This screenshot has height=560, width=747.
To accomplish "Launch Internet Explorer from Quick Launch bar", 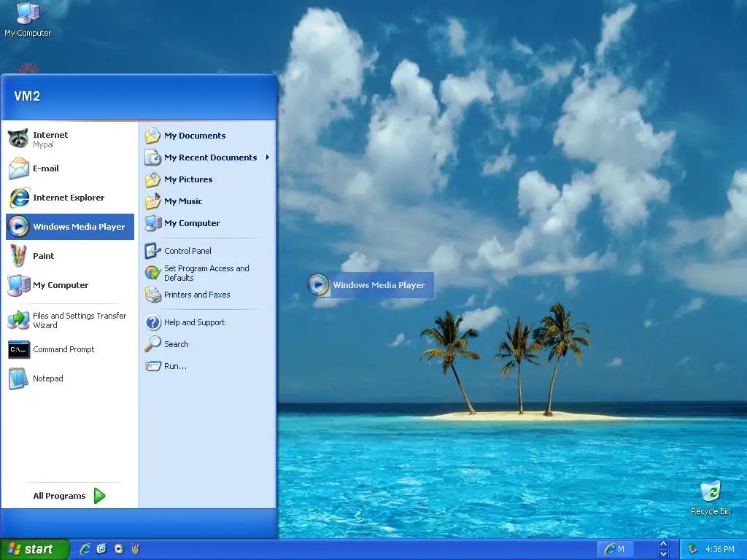I will (85, 549).
